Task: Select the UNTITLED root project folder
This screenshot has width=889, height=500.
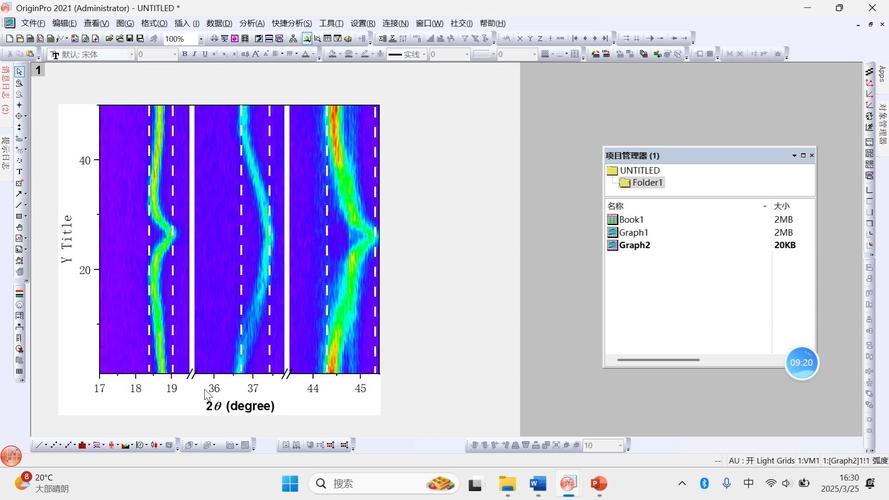Action: [x=638, y=171]
